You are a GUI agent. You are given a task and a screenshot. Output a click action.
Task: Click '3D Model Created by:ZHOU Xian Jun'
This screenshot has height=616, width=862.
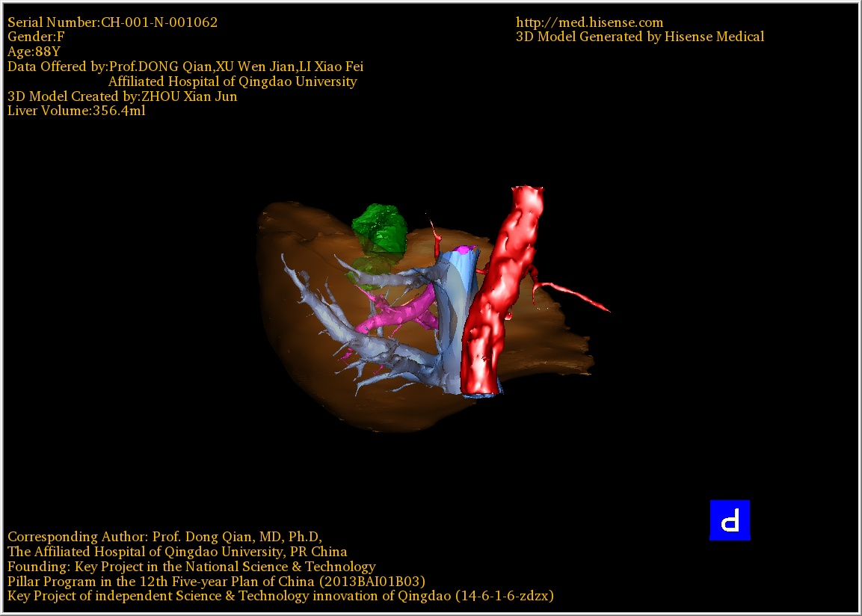point(122,96)
